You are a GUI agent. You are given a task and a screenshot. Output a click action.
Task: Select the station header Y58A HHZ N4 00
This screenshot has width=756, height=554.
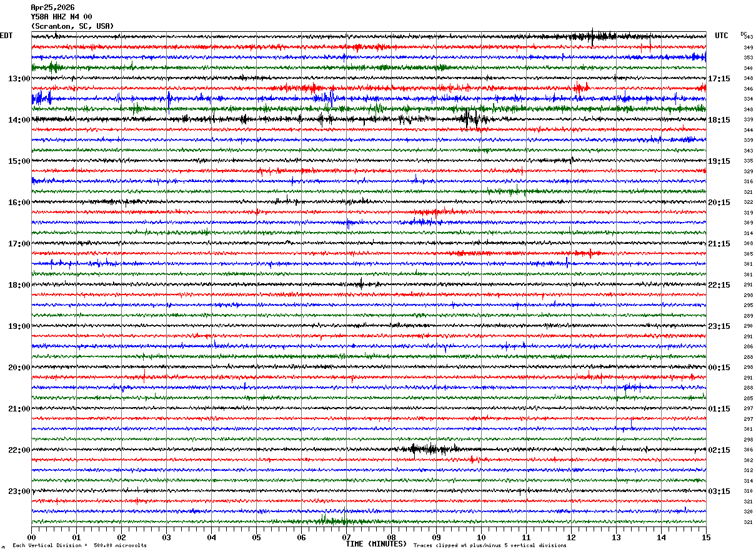pyautogui.click(x=61, y=17)
